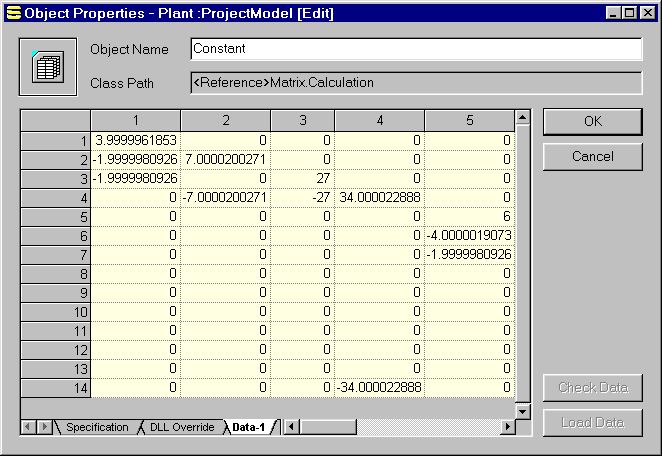Click vertical scrollbar down arrow
This screenshot has width=662, height=456.
pyautogui.click(x=522, y=411)
